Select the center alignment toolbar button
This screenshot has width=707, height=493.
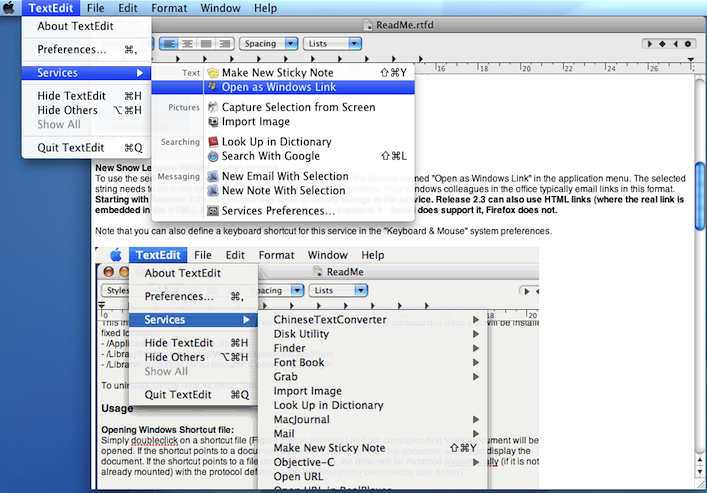click(188, 44)
